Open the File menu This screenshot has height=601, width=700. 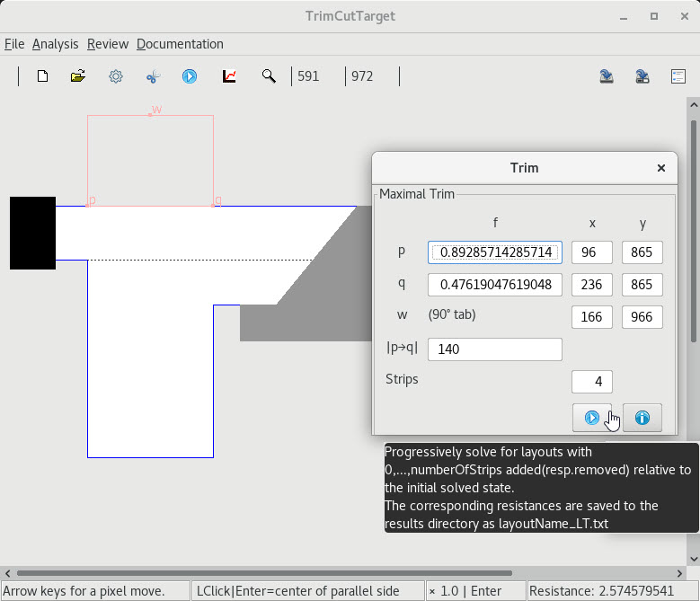coord(14,44)
